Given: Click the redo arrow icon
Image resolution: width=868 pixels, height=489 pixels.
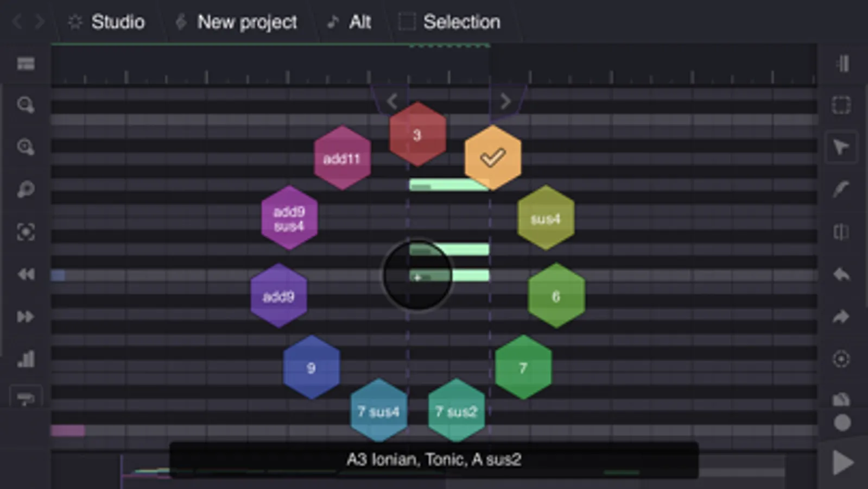Looking at the screenshot, I should tap(841, 317).
